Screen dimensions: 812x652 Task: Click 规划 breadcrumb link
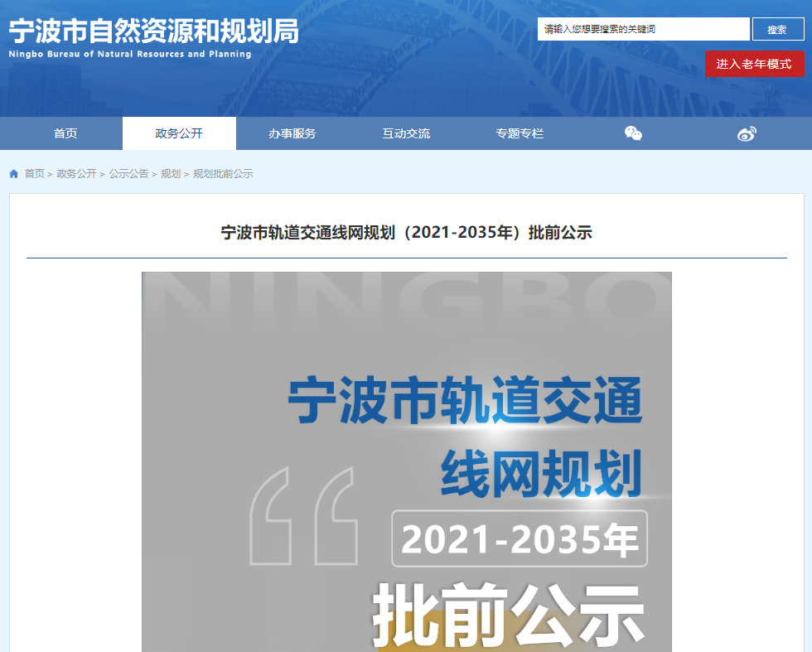pyautogui.click(x=171, y=174)
